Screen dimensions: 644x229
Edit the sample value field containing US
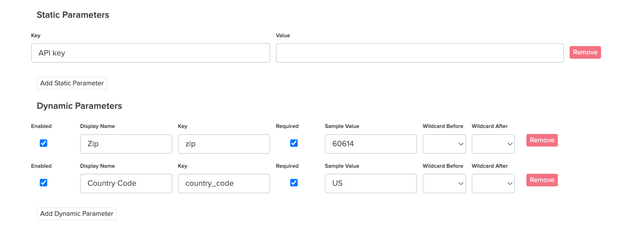coord(371,183)
